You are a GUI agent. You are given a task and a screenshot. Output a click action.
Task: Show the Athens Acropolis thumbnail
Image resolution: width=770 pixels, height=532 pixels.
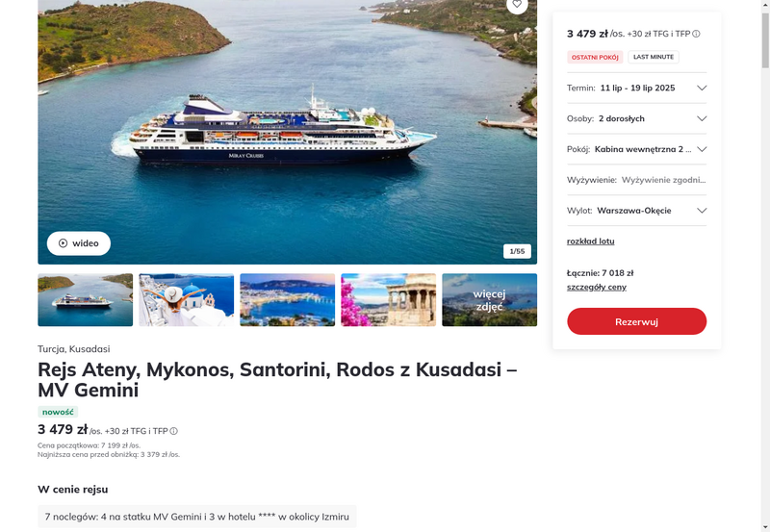[389, 300]
